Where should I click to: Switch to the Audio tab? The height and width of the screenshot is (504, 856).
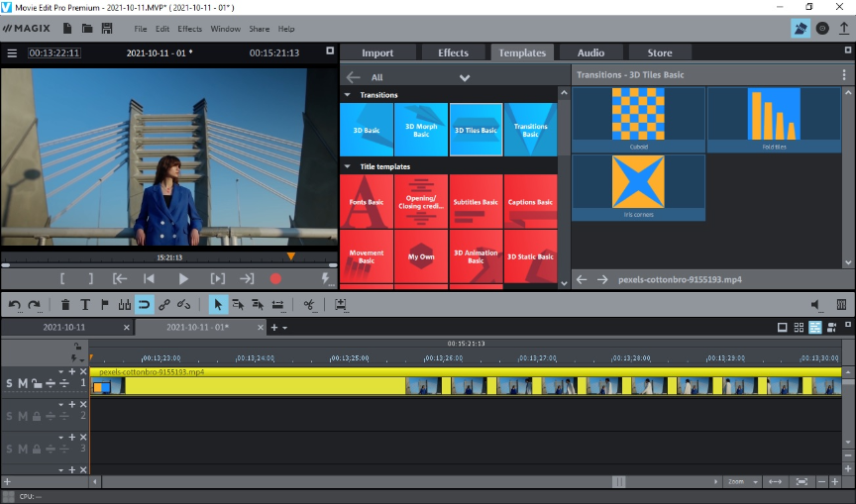(x=590, y=52)
